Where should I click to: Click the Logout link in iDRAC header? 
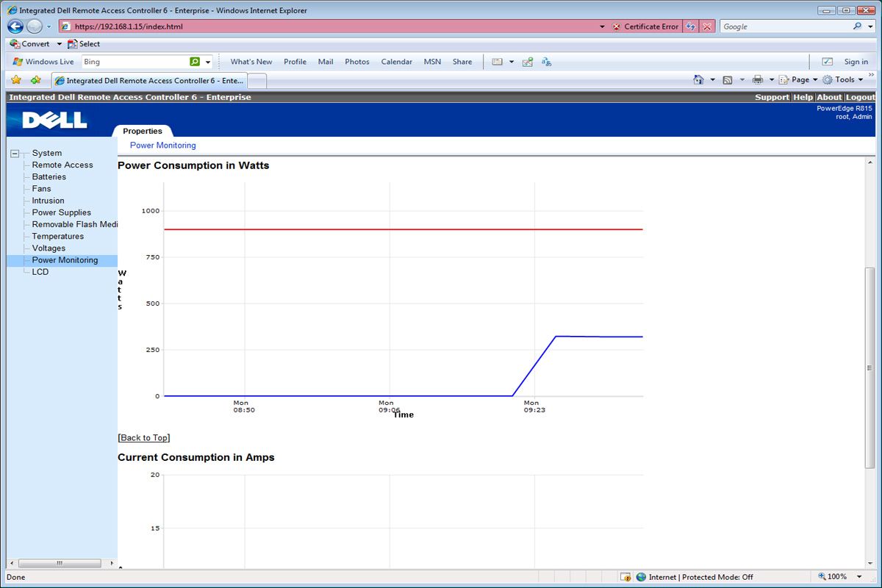[x=860, y=97]
